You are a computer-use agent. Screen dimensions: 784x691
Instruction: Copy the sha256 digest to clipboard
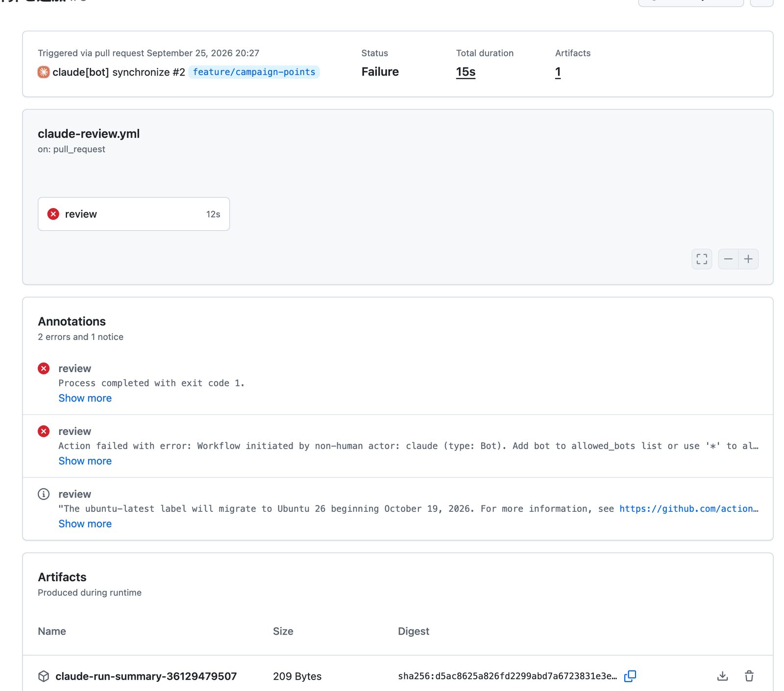(630, 676)
